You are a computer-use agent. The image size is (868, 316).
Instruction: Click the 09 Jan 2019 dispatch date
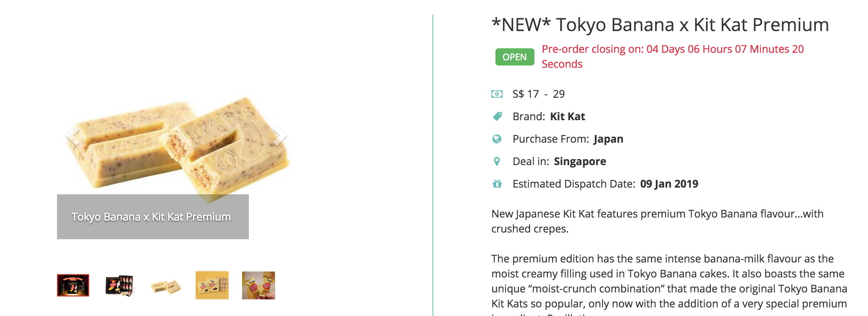click(x=669, y=184)
